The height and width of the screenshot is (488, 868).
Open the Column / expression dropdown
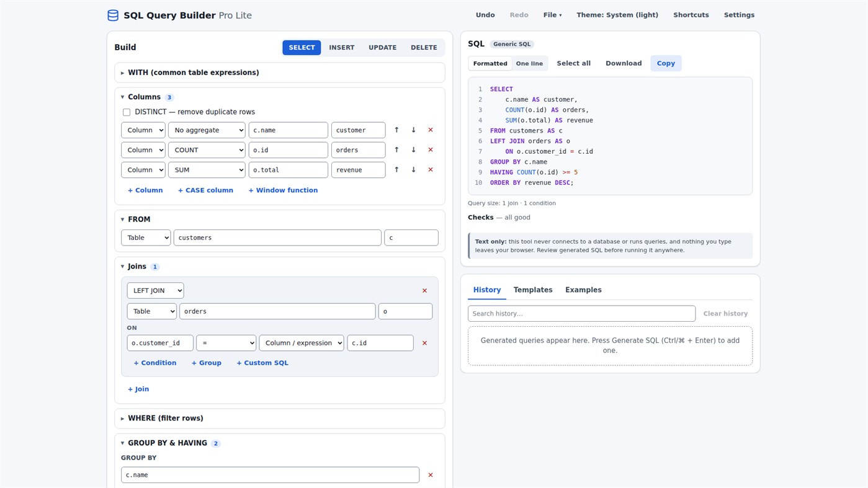(x=302, y=343)
